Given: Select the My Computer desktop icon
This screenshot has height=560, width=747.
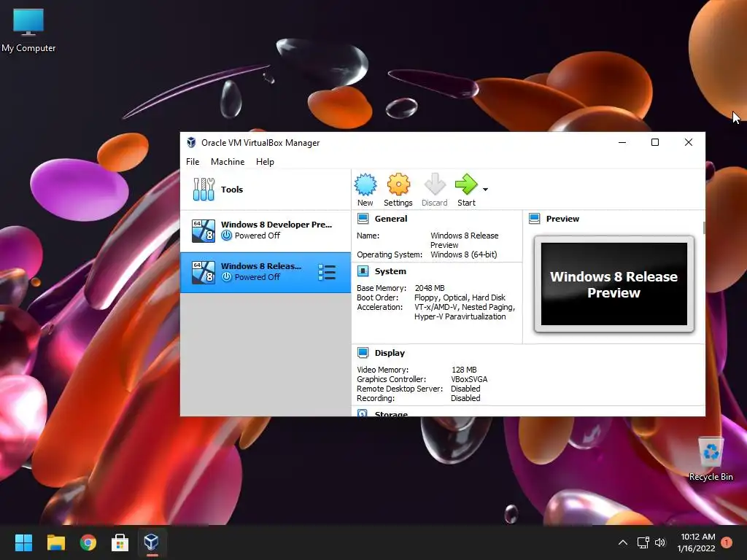Looking at the screenshot, I should click(x=28, y=31).
